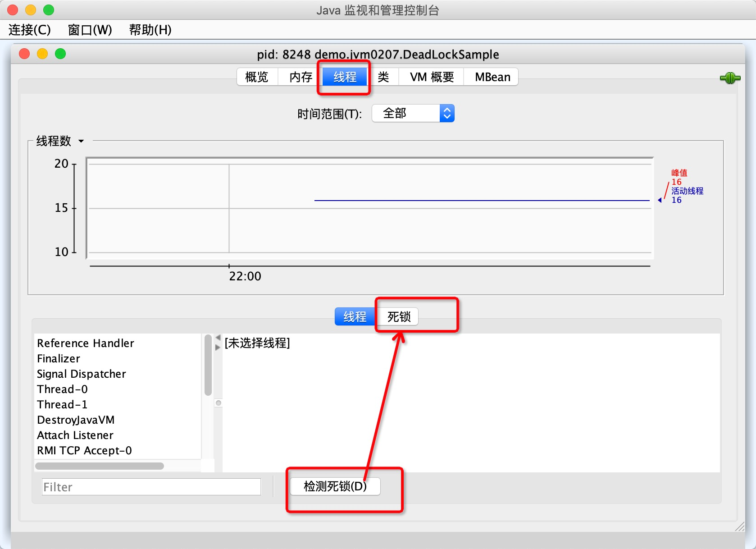Open the 概览 tab

[x=257, y=77]
